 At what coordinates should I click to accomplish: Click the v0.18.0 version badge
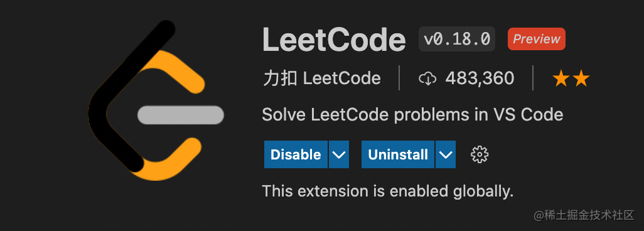pos(457,39)
